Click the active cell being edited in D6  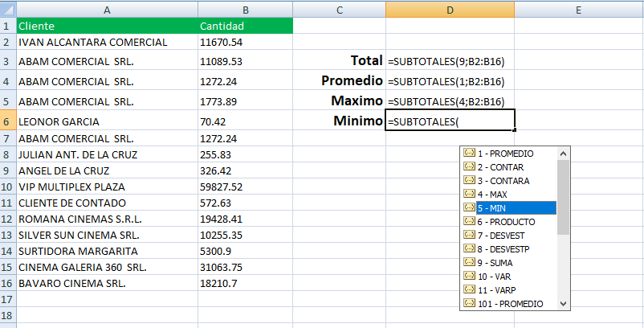click(x=450, y=120)
